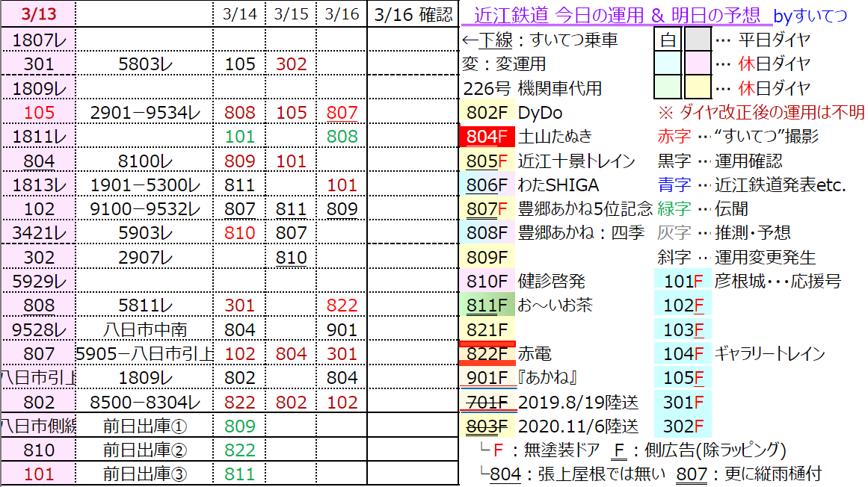Click the gray swatch beside 平日ダイヤ
Viewport: 868px width, 487px height.
pos(698,40)
